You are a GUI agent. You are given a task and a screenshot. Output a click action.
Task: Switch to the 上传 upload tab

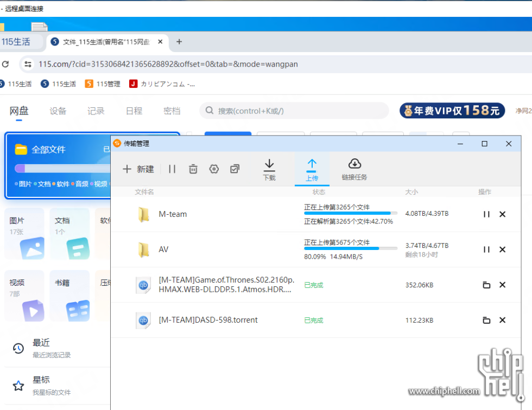[312, 169]
